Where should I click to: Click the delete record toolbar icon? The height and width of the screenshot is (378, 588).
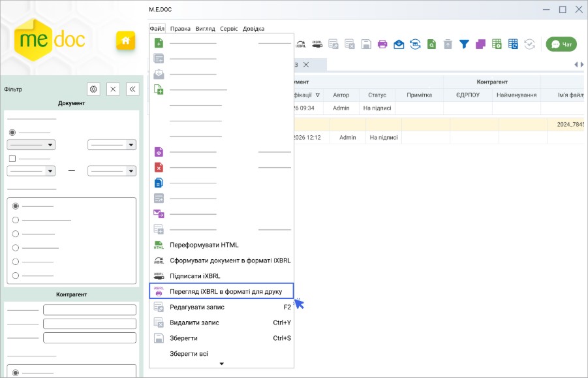coord(350,44)
